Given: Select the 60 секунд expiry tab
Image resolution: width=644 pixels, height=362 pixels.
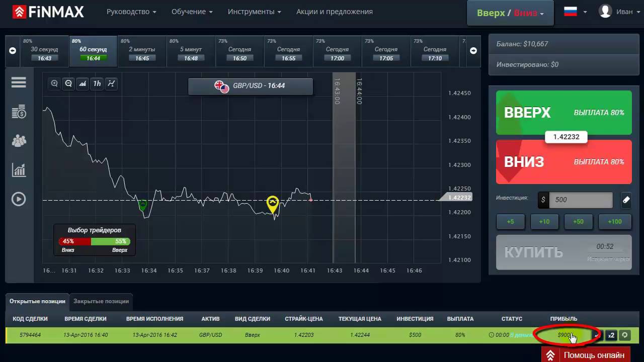Looking at the screenshot, I should click(x=93, y=51).
